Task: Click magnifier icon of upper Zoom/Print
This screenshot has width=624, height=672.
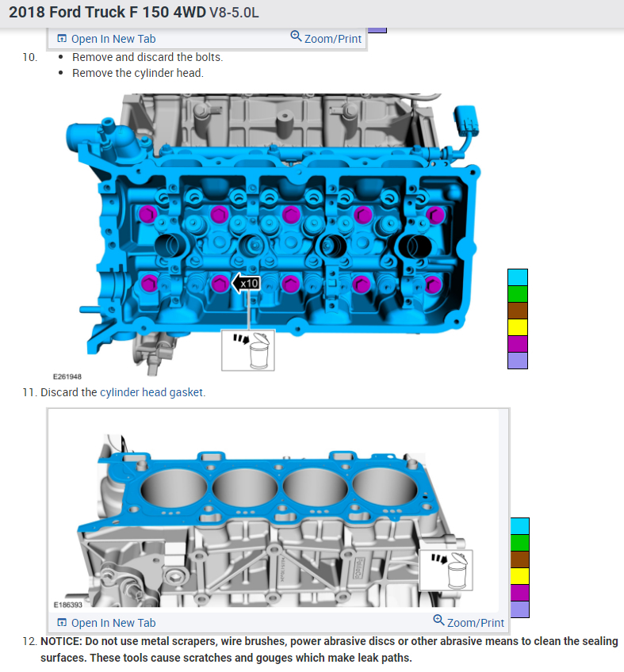Action: tap(296, 36)
